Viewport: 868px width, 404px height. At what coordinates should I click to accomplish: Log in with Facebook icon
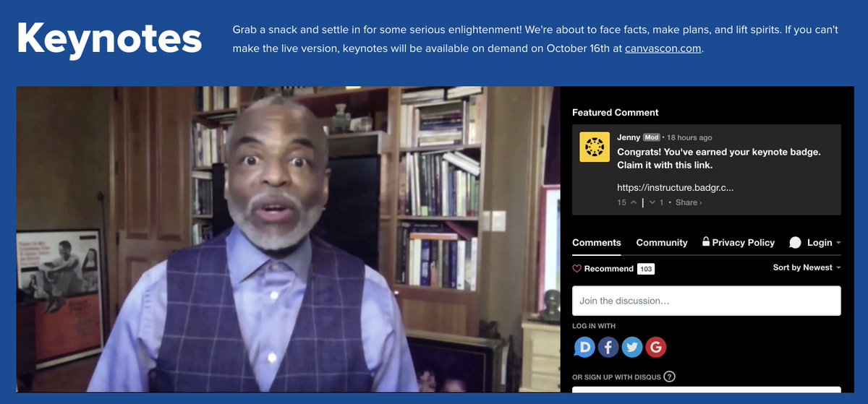608,347
